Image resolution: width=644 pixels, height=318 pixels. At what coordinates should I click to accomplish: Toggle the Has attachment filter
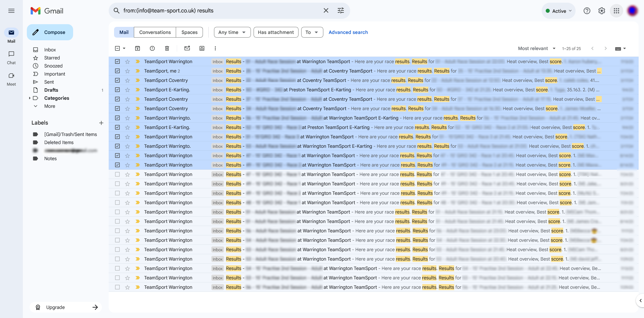276,32
